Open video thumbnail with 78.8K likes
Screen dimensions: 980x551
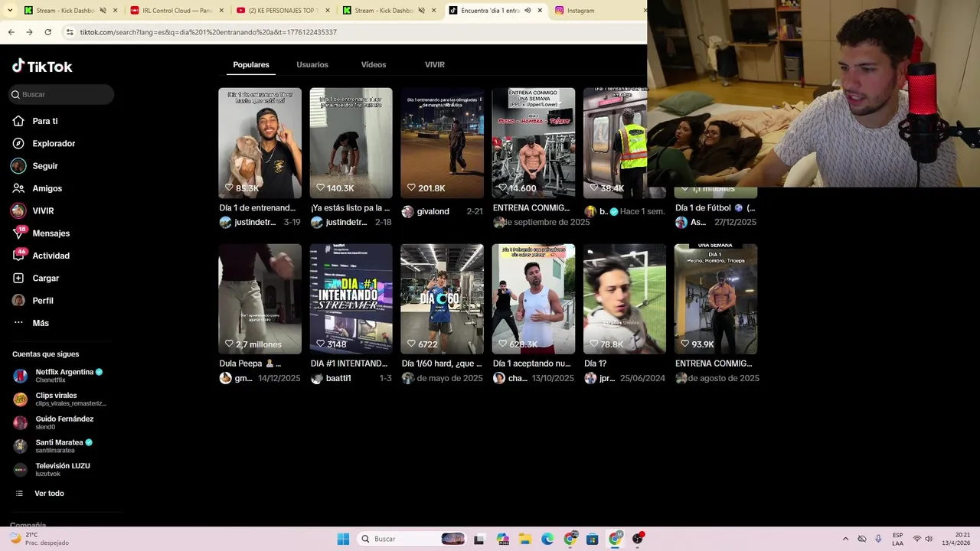(625, 299)
